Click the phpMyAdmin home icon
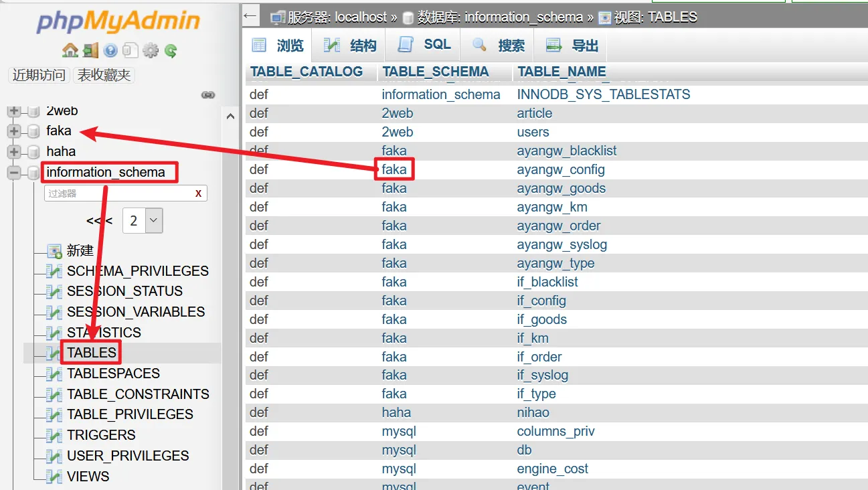 pyautogui.click(x=70, y=50)
